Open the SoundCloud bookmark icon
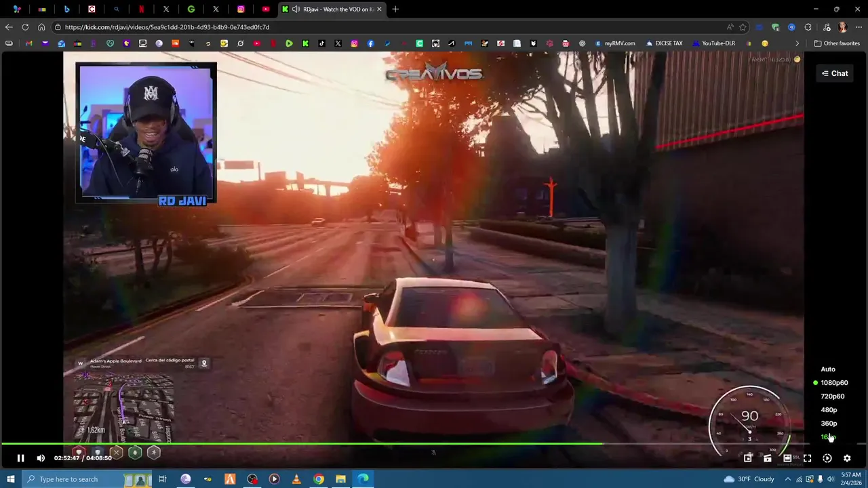868x488 pixels. pyautogui.click(x=175, y=43)
